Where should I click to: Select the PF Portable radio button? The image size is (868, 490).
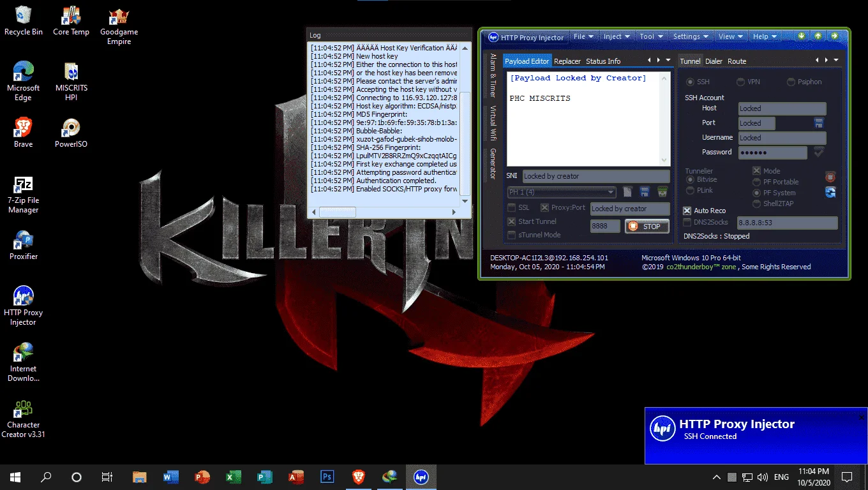757,182
